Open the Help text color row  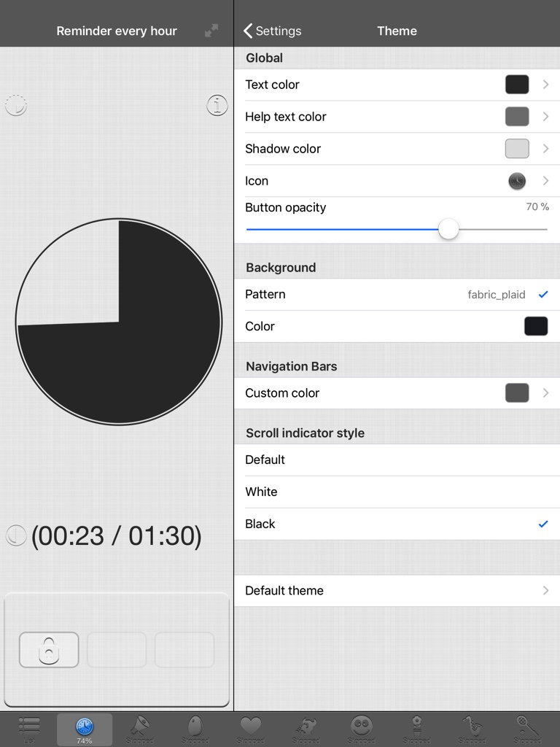click(x=397, y=117)
